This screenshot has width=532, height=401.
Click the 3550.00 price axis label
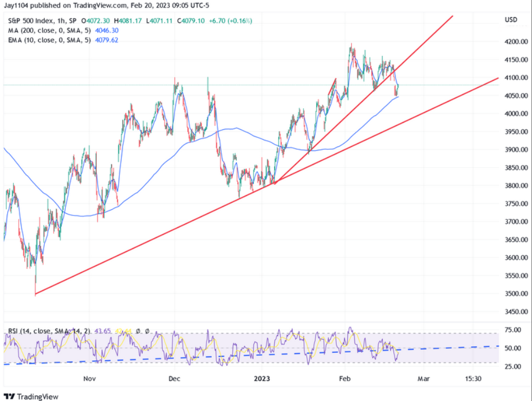(517, 276)
